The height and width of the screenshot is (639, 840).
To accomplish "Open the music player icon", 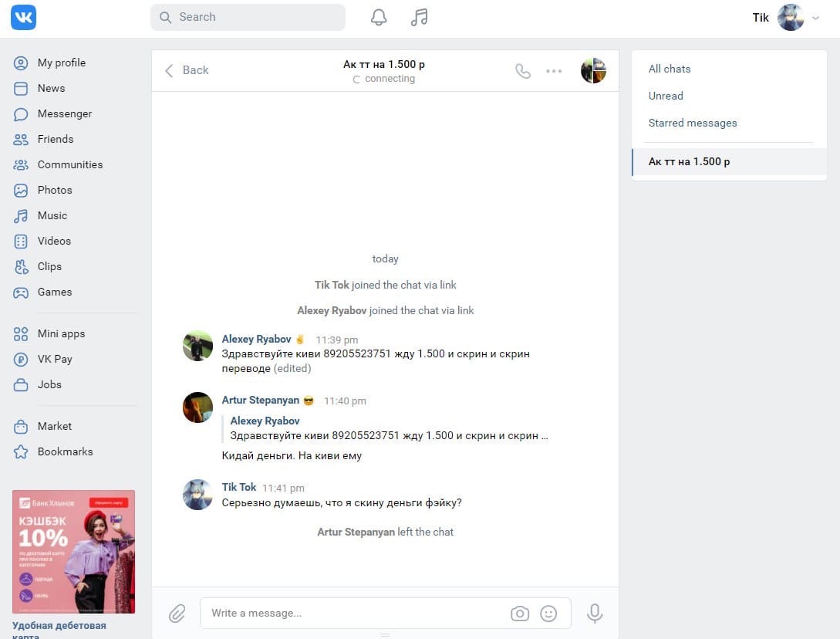I will [x=419, y=17].
